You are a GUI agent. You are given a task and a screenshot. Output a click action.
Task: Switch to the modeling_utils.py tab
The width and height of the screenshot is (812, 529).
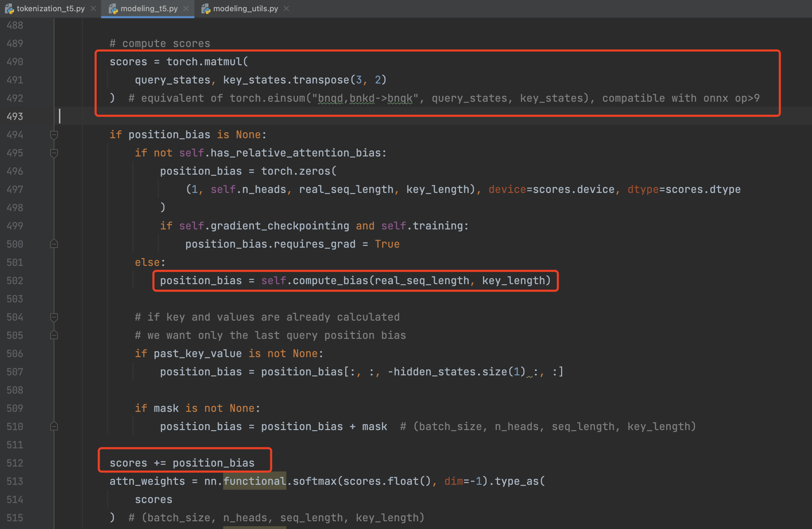tap(245, 8)
